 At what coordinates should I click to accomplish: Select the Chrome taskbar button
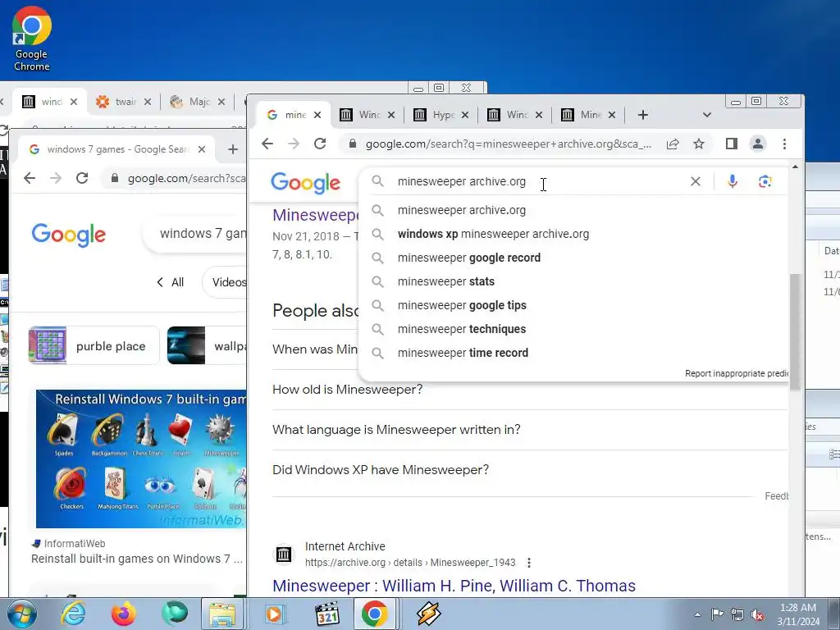(x=374, y=614)
